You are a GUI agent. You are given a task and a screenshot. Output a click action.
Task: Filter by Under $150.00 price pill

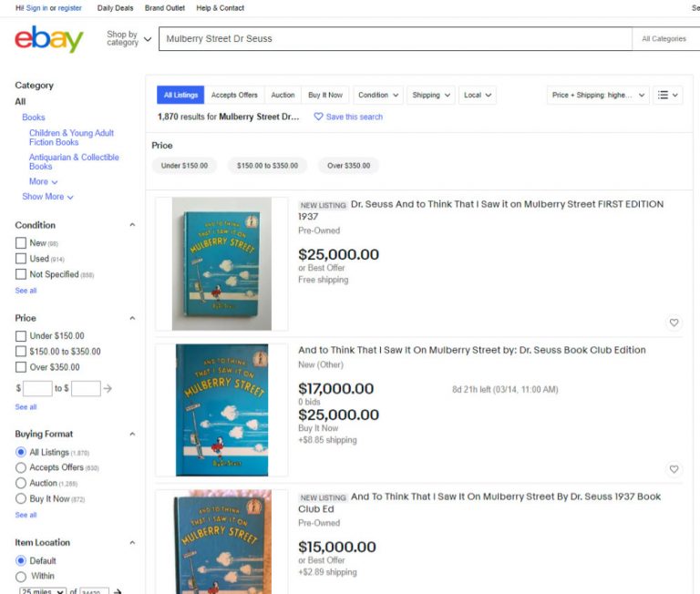(x=184, y=166)
